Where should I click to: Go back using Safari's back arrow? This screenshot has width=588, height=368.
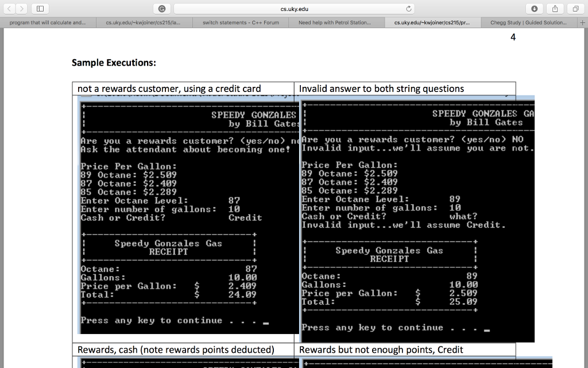point(9,9)
